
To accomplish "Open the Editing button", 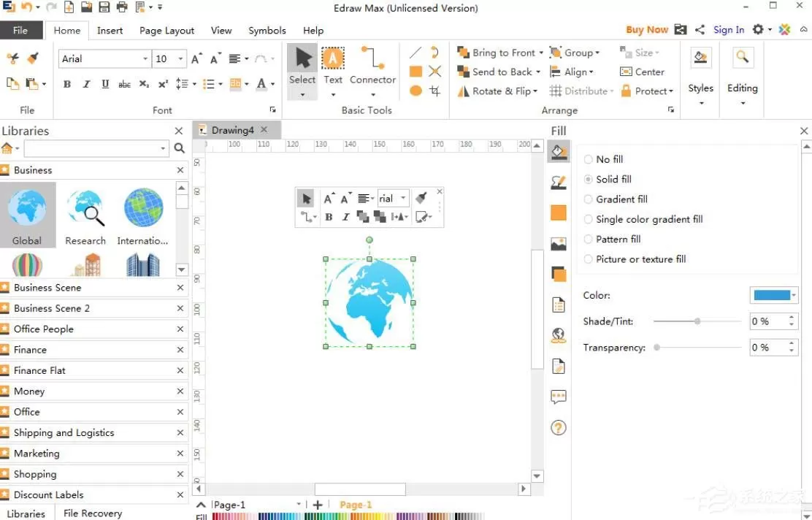I will click(742, 77).
